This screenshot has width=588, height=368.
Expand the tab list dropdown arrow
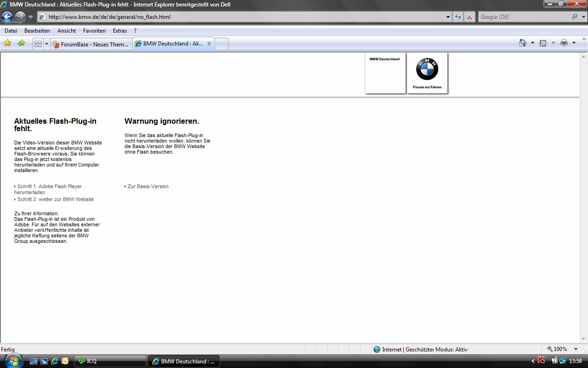click(x=46, y=44)
